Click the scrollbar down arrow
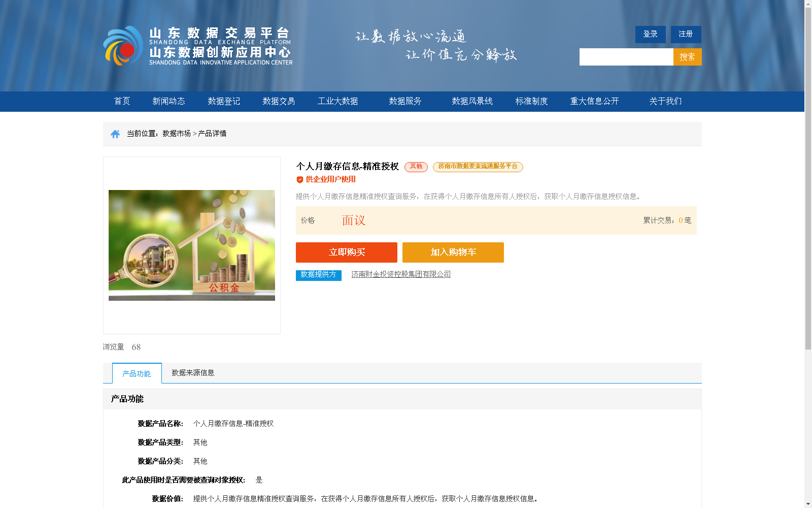812x508 pixels. (x=808, y=504)
